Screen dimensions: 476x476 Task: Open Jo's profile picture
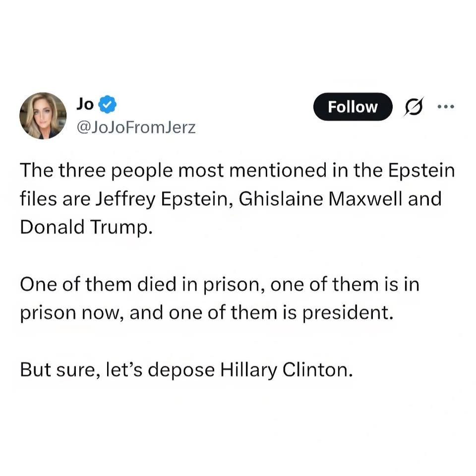43,116
